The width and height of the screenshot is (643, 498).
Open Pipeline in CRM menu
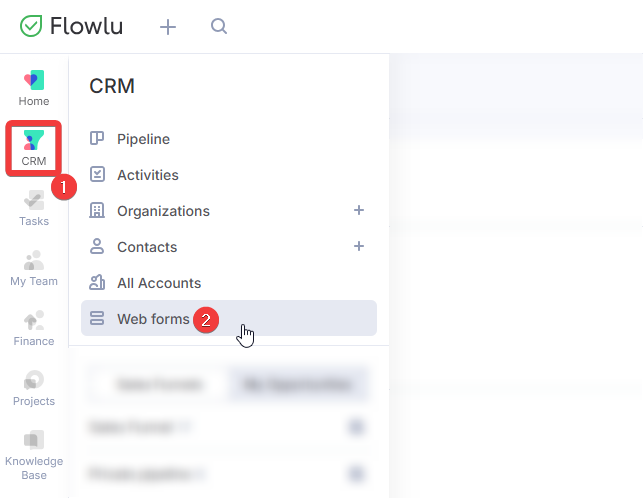coord(229,139)
